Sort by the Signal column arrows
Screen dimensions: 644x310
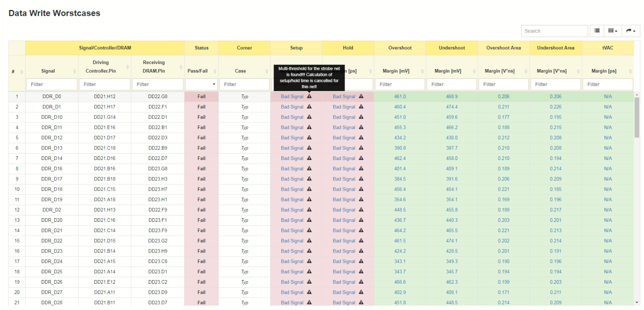[x=75, y=71]
